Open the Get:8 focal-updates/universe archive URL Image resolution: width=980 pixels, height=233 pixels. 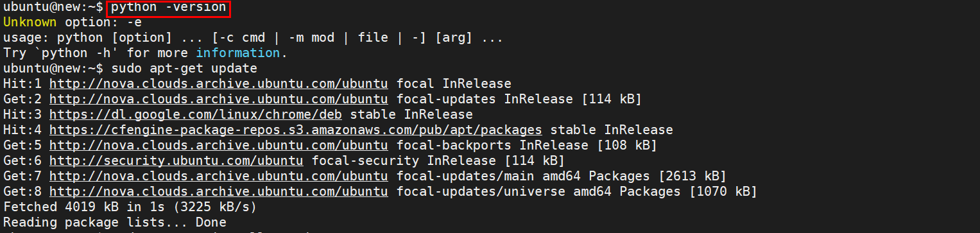coord(218,191)
